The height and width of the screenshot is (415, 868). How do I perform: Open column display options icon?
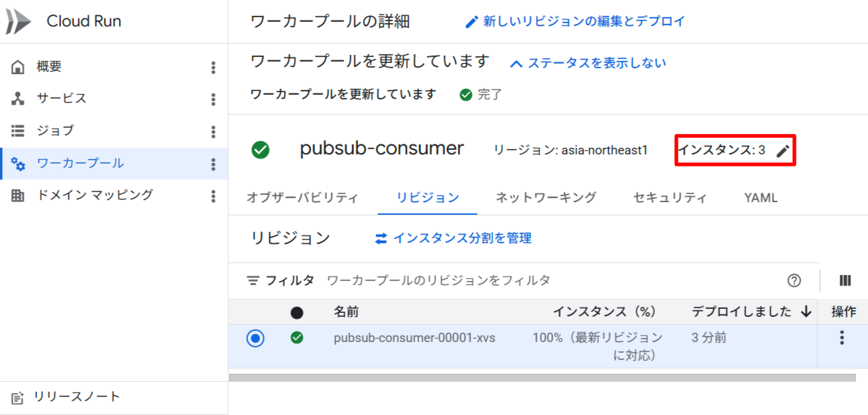click(x=845, y=280)
